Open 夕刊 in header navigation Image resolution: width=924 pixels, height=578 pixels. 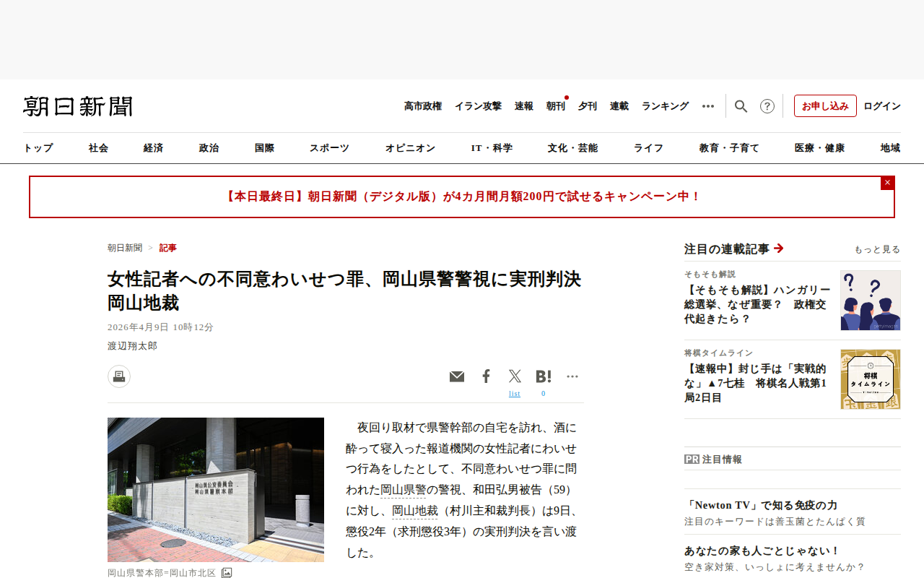588,106
